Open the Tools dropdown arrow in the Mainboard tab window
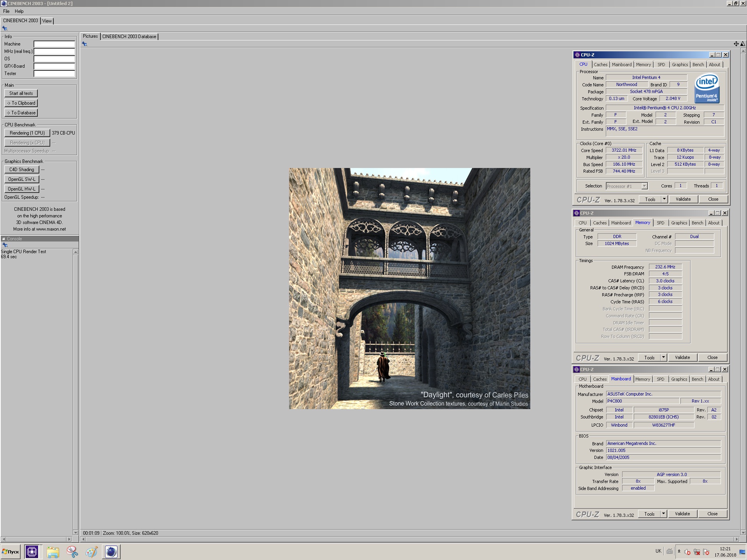Viewport: 747px width, 560px height. [663, 514]
